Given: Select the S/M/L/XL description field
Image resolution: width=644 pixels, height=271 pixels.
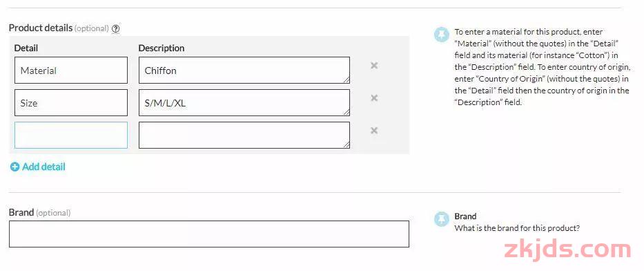Looking at the screenshot, I should coord(244,103).
